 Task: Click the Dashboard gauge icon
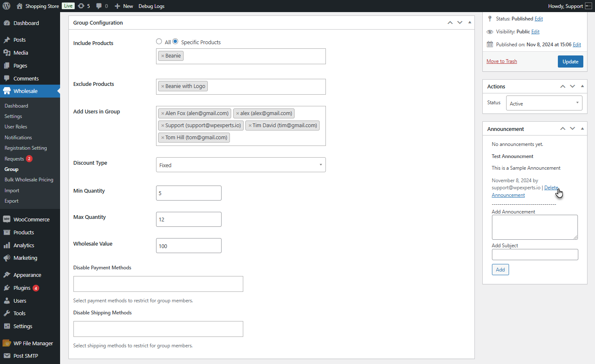pyautogui.click(x=7, y=23)
